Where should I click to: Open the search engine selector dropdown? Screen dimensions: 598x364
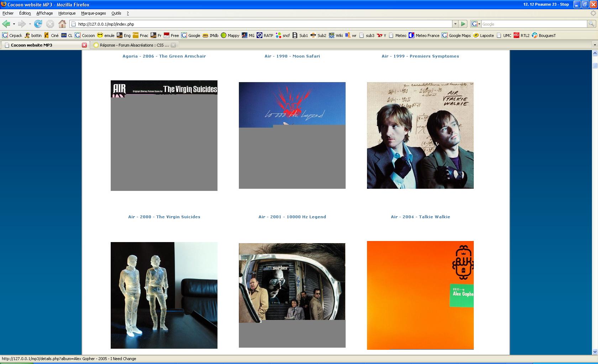pyautogui.click(x=476, y=24)
